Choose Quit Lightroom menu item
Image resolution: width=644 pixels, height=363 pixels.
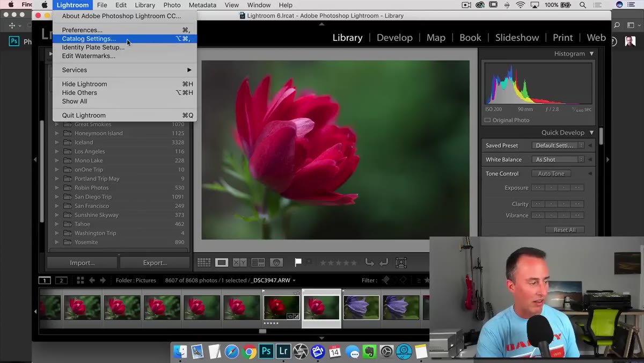click(125, 115)
